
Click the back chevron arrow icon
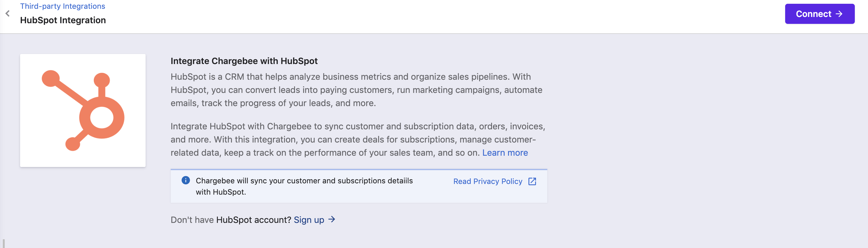point(8,13)
